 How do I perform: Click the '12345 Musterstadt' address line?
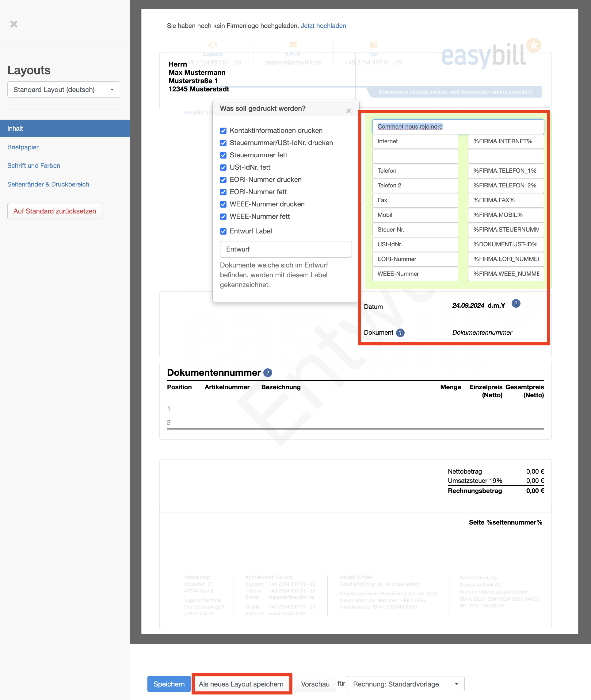tap(199, 89)
